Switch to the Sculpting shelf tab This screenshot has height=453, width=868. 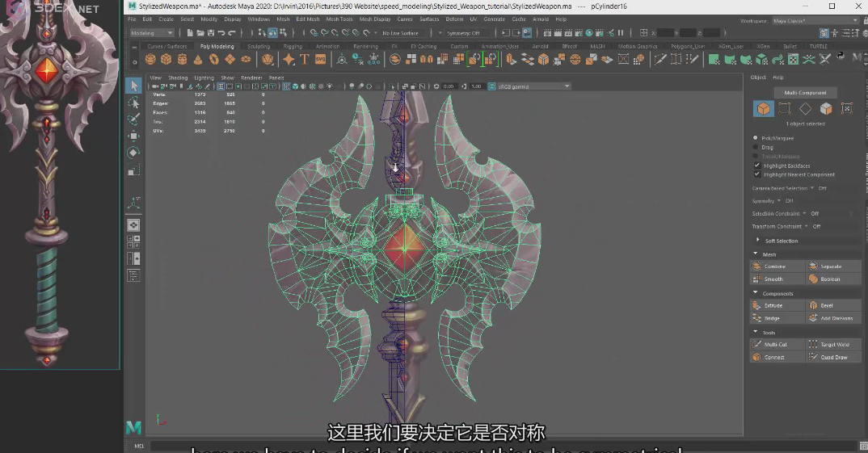259,47
